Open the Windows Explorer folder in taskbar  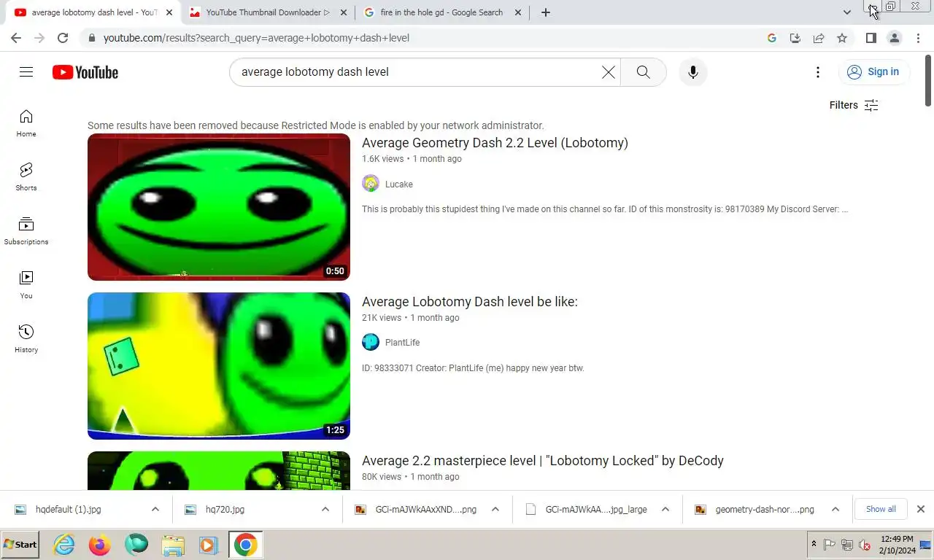pos(173,545)
